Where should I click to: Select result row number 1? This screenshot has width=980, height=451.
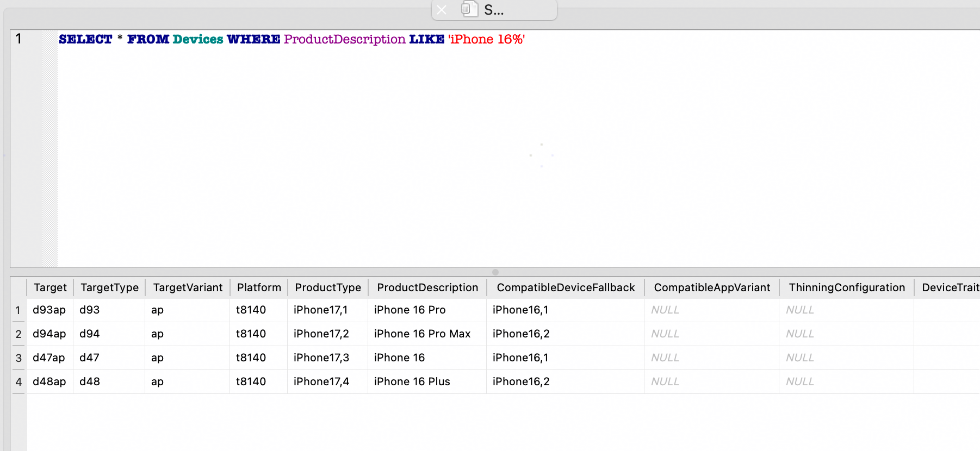18,310
